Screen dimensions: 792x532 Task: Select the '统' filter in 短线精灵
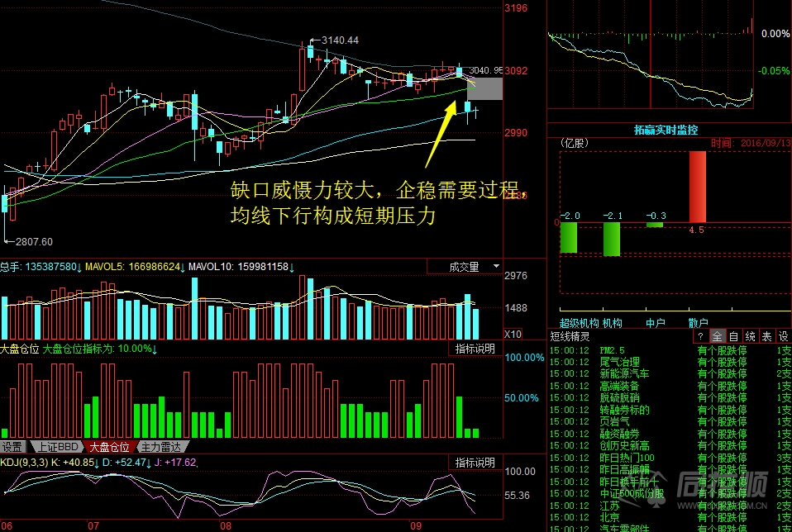click(x=750, y=336)
